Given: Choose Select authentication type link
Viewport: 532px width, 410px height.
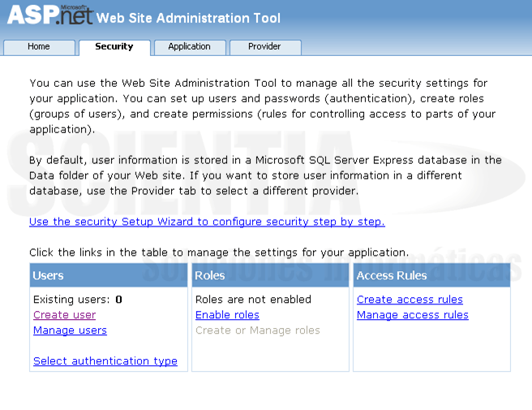Looking at the screenshot, I should pos(105,361).
